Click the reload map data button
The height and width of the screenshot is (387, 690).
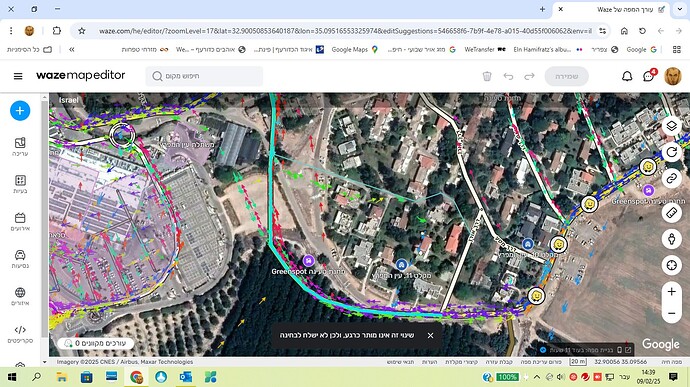[672, 152]
